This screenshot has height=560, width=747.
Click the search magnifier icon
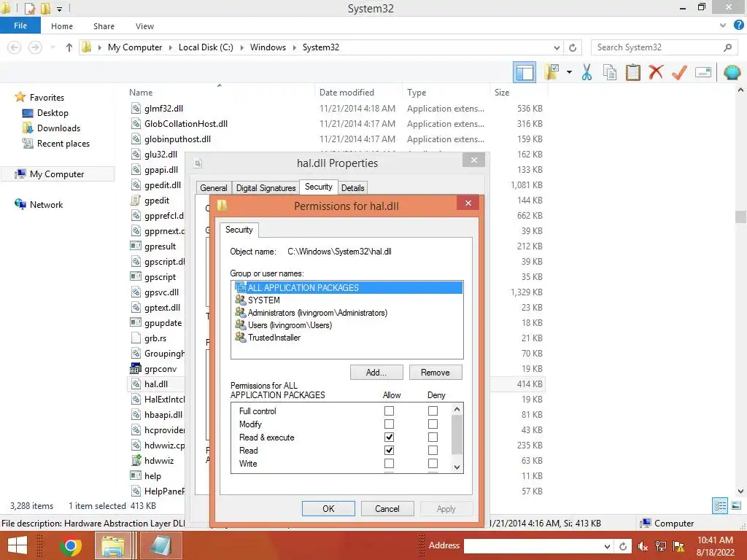tap(727, 47)
